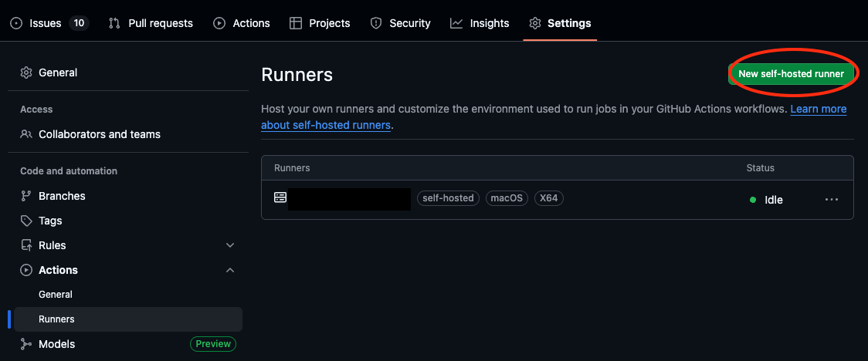Click the runner server icon in the list
868x361 pixels.
click(x=280, y=197)
